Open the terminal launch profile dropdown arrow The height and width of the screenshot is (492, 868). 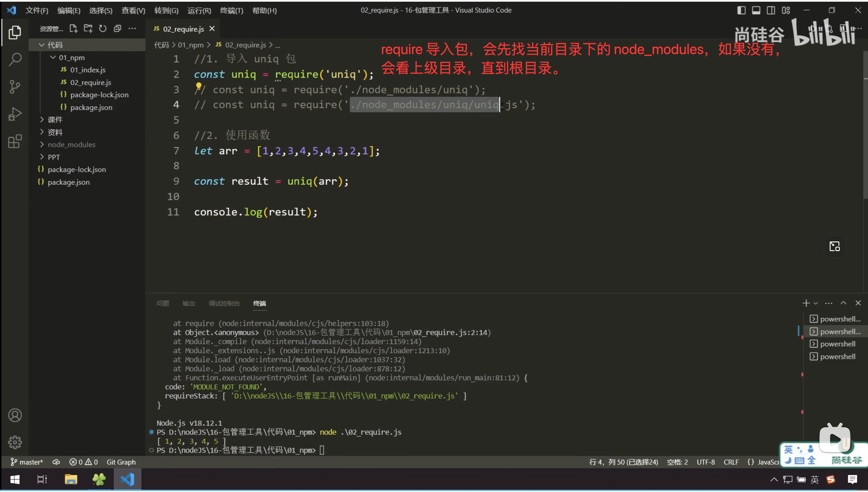coord(816,303)
